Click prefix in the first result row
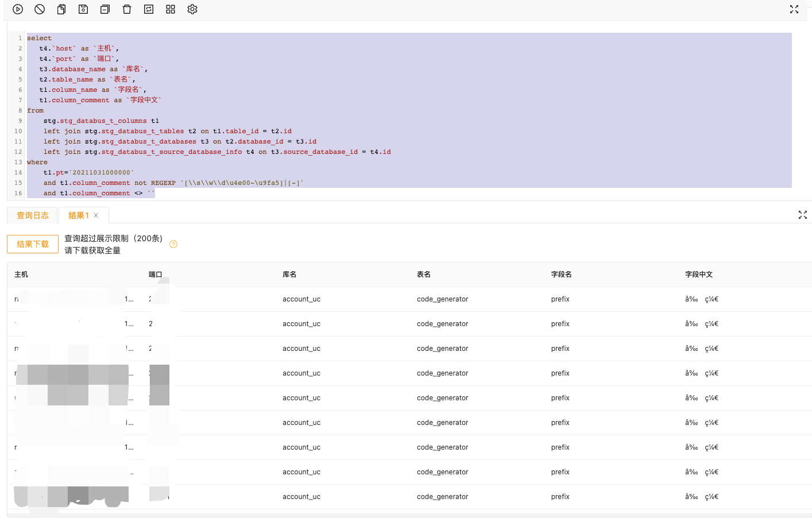The width and height of the screenshot is (812, 518). (x=560, y=299)
